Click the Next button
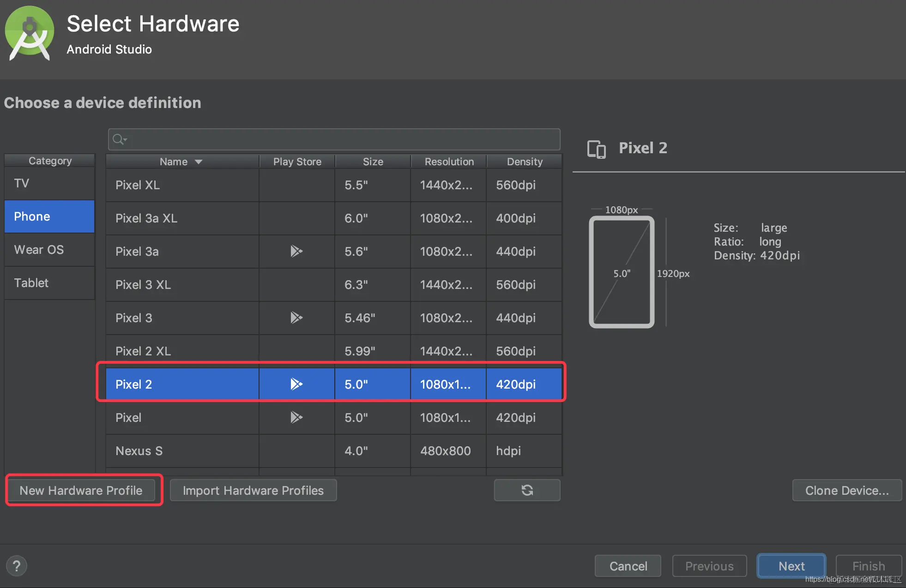 point(791,566)
